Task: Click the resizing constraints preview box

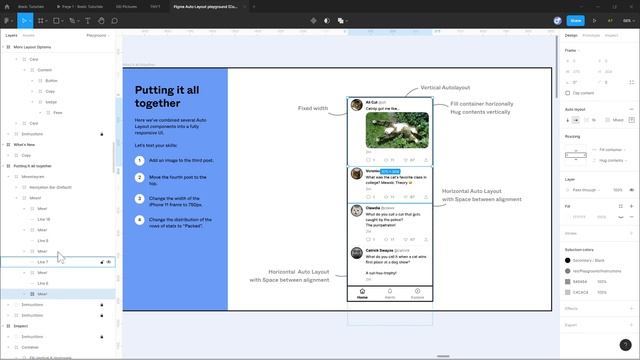Action: pyautogui.click(x=576, y=155)
